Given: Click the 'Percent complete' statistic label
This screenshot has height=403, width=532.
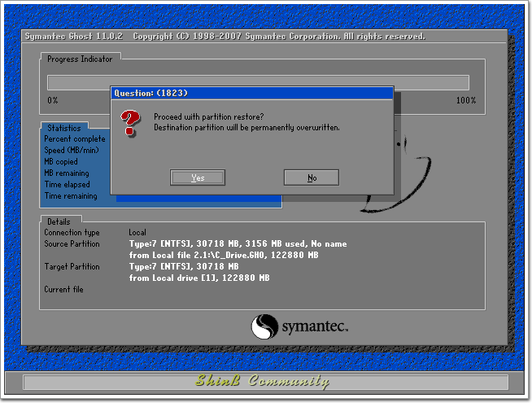Looking at the screenshot, I should 75,139.
